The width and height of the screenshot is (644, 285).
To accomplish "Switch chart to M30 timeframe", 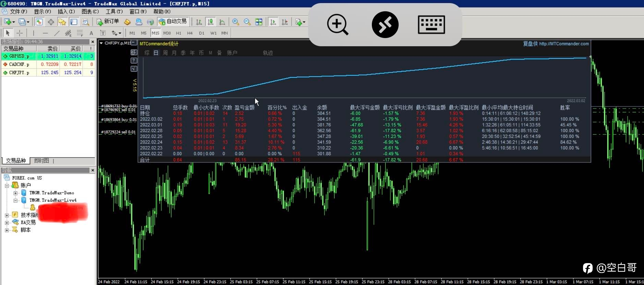I will (167, 33).
